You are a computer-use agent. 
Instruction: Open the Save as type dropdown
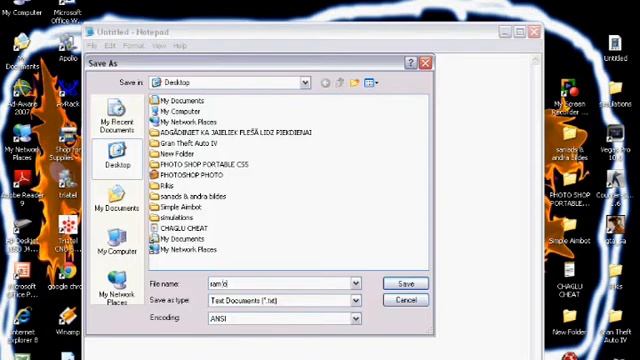pyautogui.click(x=356, y=300)
